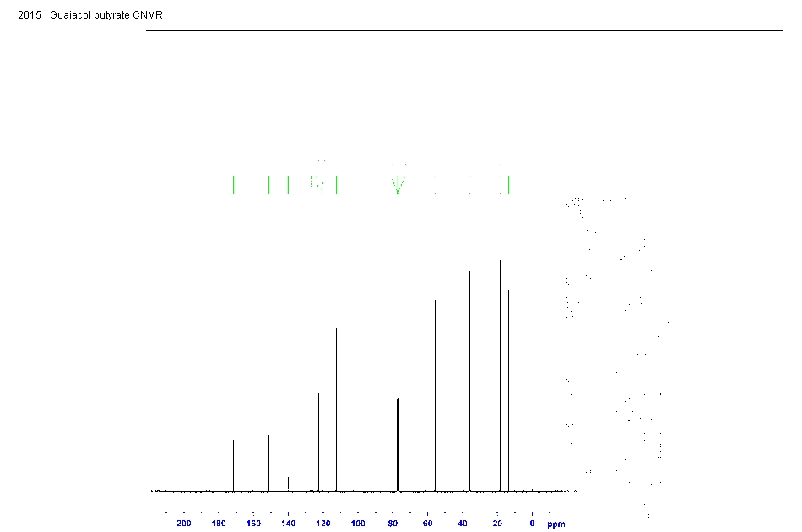Click the '40' axis label
The width and height of the screenshot is (802, 532).
463,524
